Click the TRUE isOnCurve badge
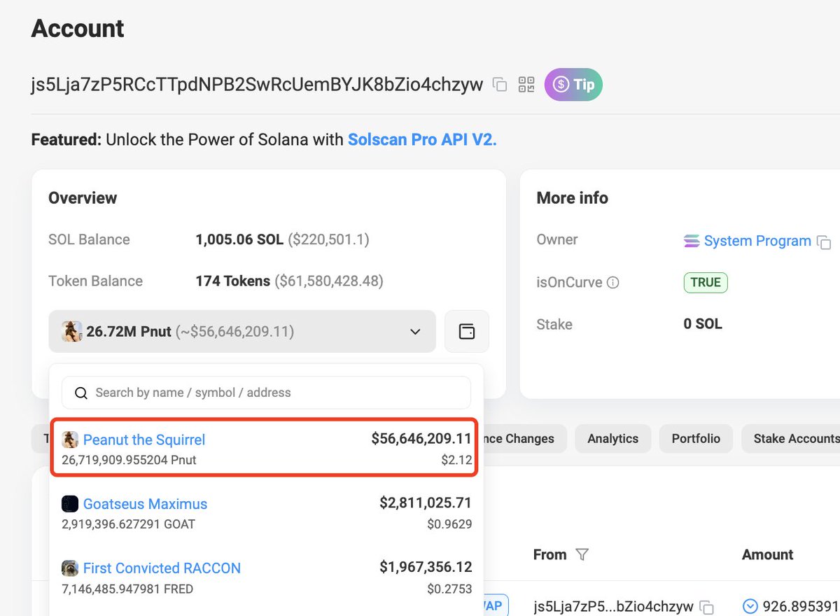This screenshot has height=616, width=840. 706,282
